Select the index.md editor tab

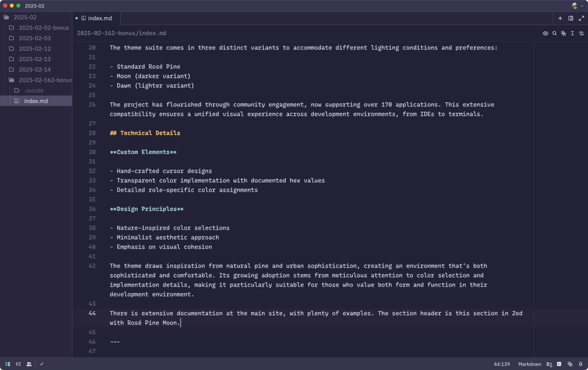coord(99,18)
